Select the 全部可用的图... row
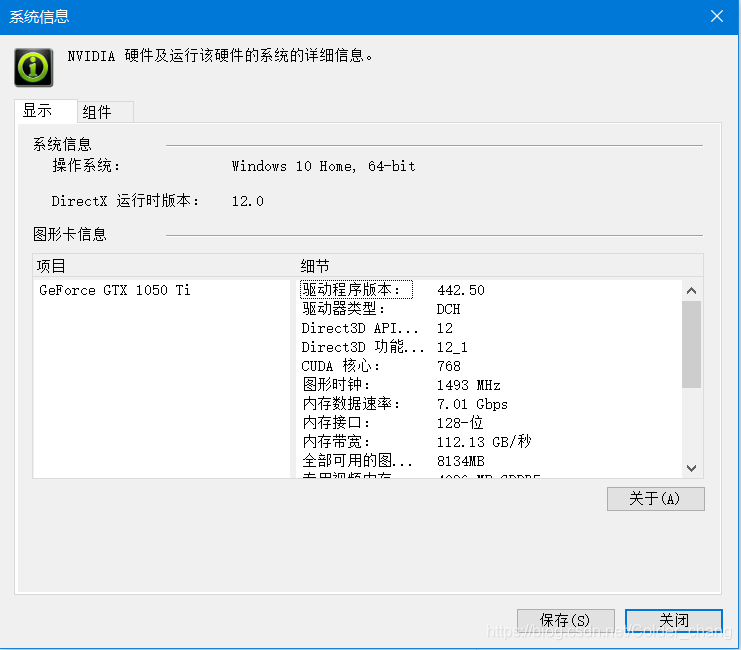Viewport: 741px width, 650px height. click(x=489, y=460)
